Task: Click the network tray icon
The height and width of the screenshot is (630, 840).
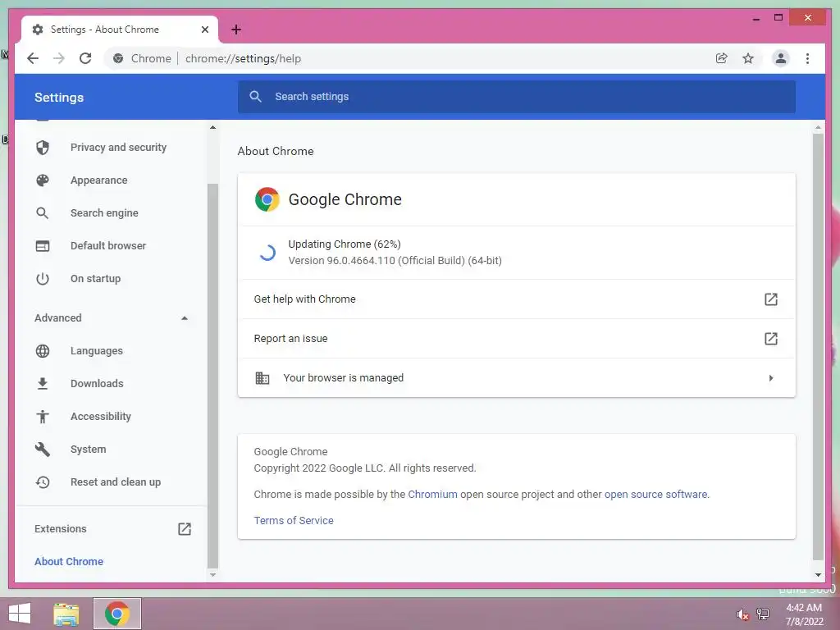Action: [x=763, y=614]
